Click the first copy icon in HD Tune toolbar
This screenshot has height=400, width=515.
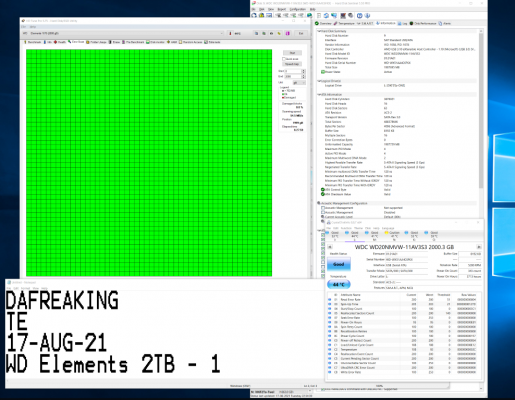(256, 33)
